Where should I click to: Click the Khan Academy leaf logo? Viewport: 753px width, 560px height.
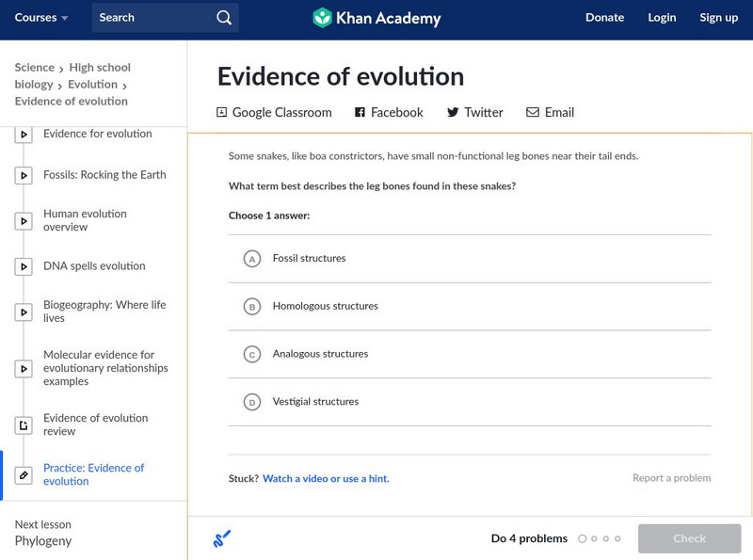(x=323, y=16)
